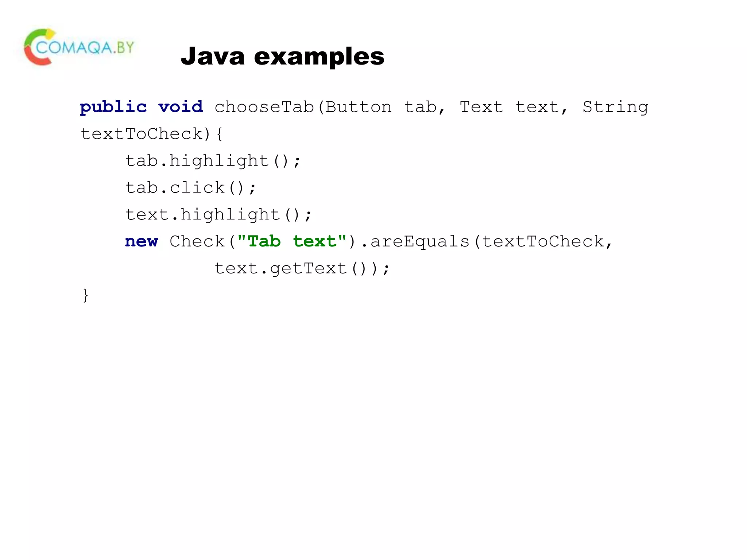Click the 'Java examples' slide title
Viewport: 747px width, 560px height.
(x=282, y=56)
